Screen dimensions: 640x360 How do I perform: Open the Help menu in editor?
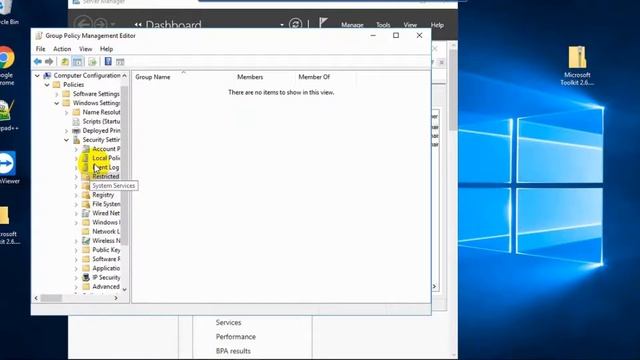pyautogui.click(x=106, y=49)
